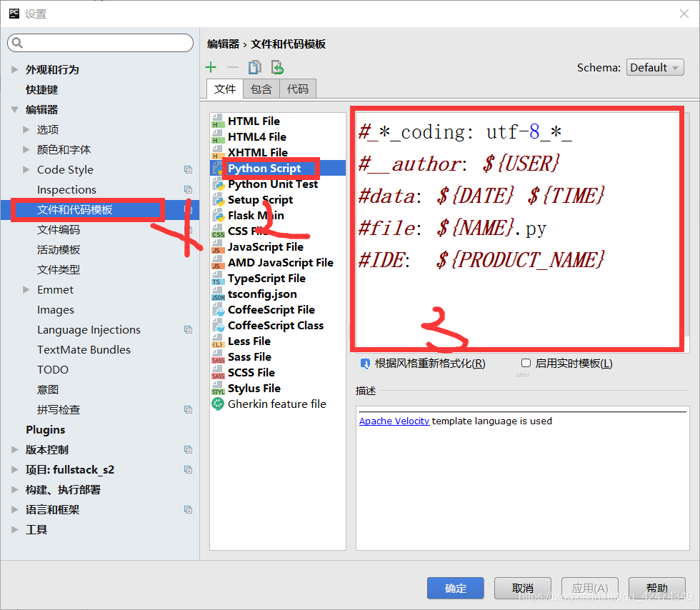Screen dimensions: 700x610
Task: Switch to the 文件 tab
Action: point(225,89)
